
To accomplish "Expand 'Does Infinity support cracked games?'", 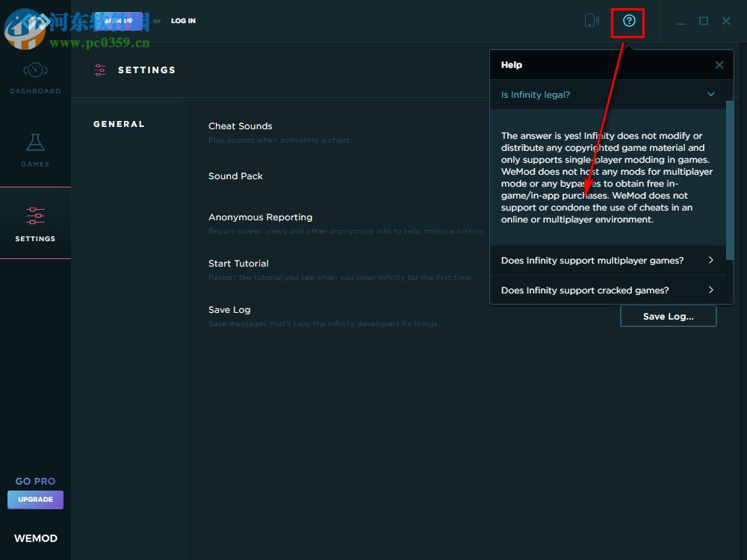I will pyautogui.click(x=608, y=290).
